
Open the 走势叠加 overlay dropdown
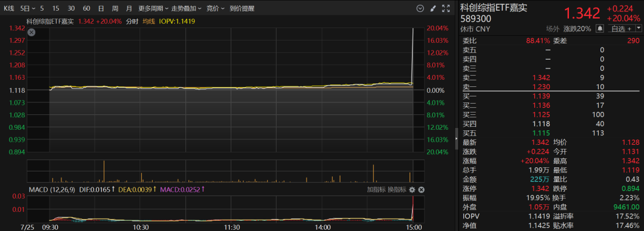point(187,8)
